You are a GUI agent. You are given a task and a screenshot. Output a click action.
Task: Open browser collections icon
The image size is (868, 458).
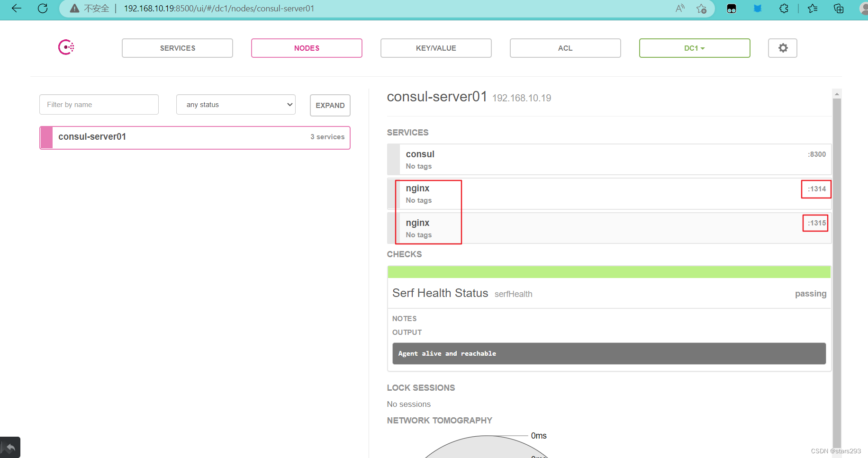[839, 8]
